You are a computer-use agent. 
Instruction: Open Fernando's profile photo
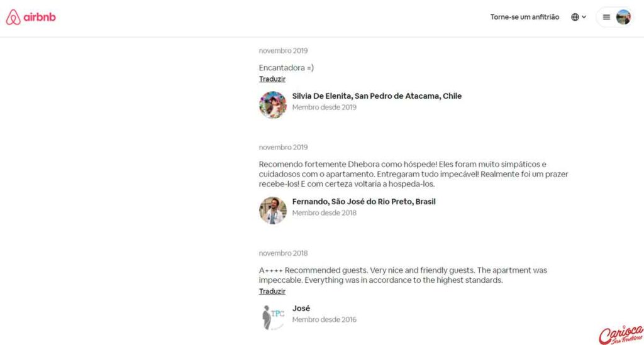(273, 211)
